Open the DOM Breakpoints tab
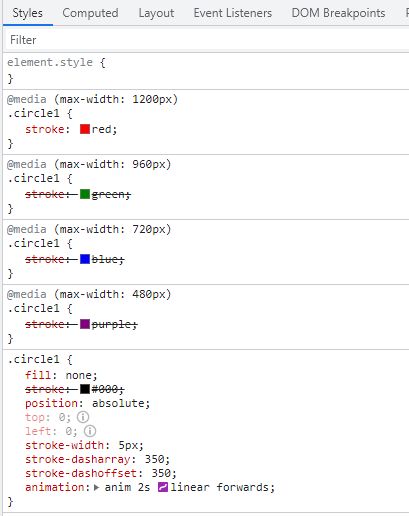 pos(338,13)
